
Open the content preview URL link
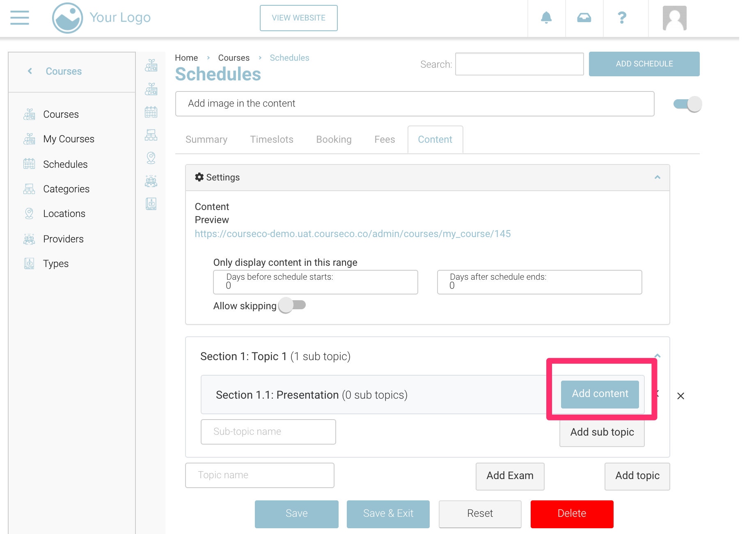click(x=353, y=234)
